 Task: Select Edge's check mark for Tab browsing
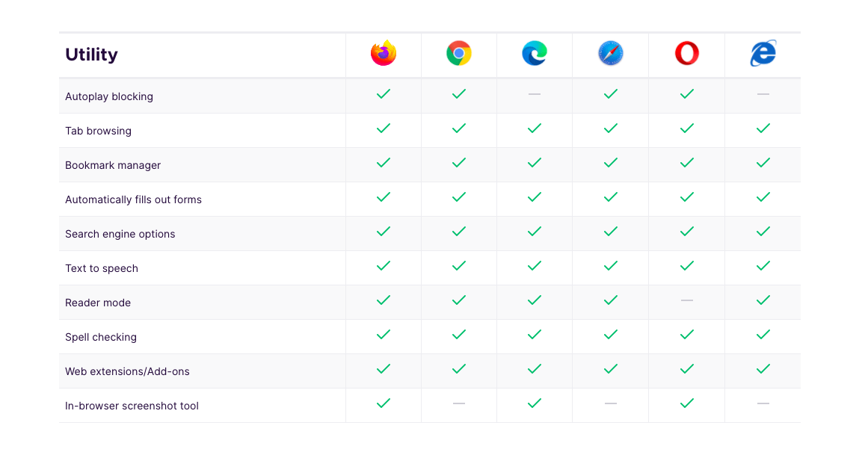click(x=535, y=129)
